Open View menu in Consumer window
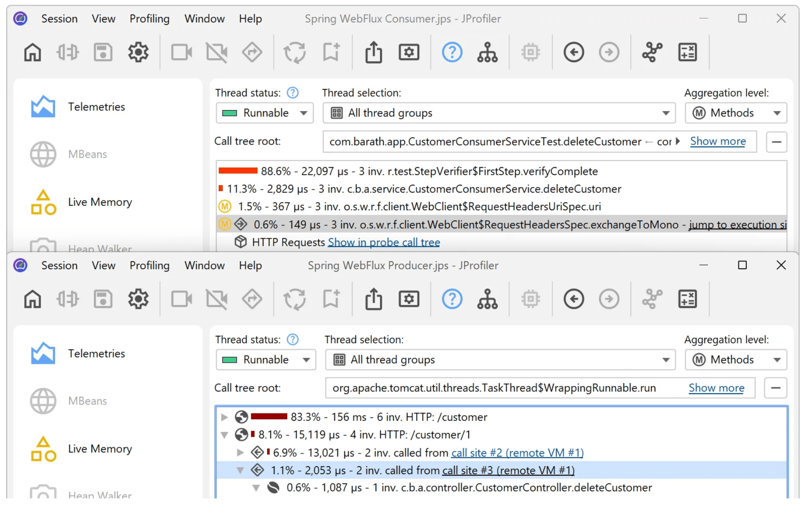Image resolution: width=812 pixels, height=505 pixels. (104, 19)
